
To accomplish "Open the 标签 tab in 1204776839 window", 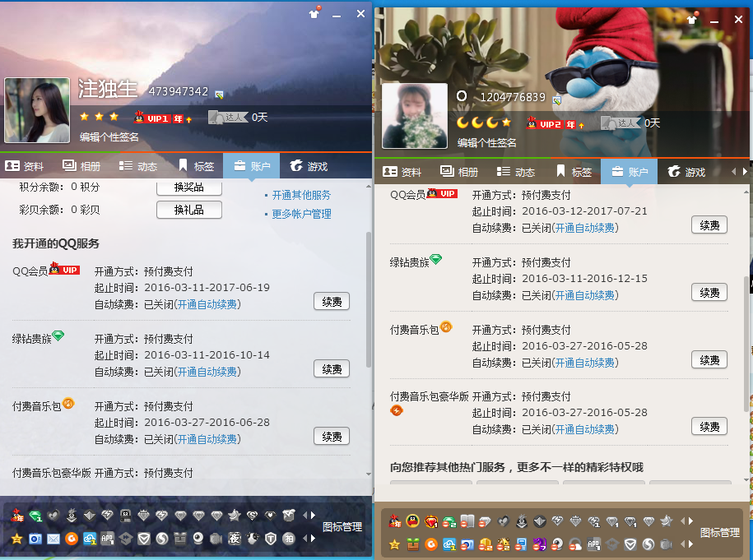I will [573, 172].
